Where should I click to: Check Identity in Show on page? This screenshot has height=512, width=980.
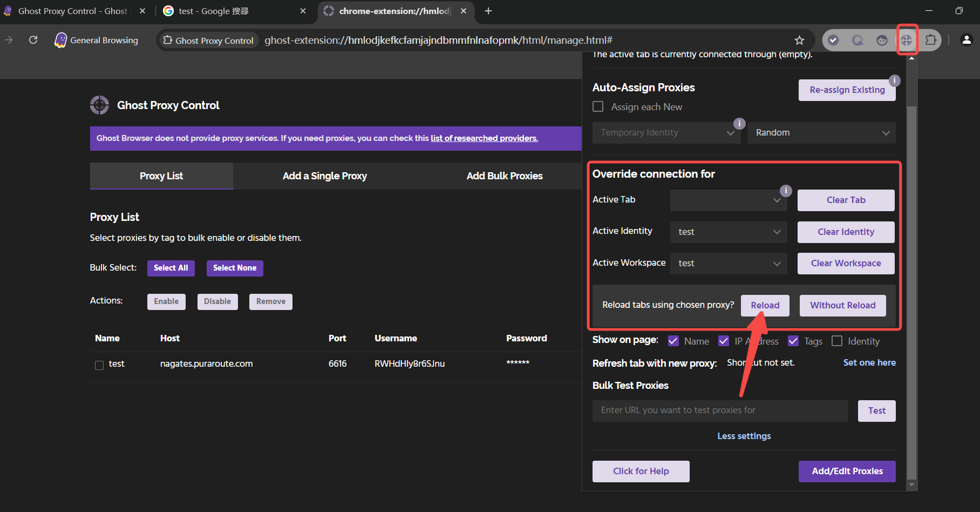[x=837, y=341]
